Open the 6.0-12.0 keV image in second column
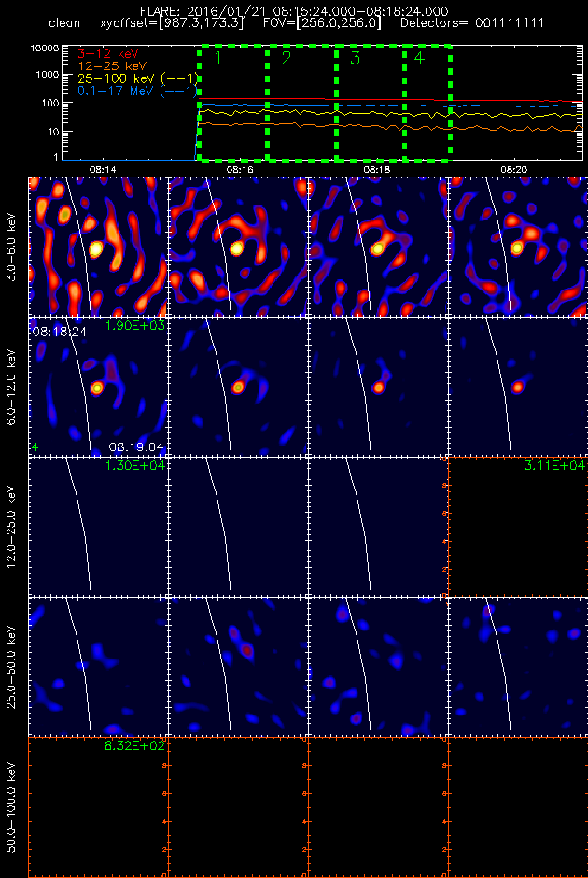The image size is (588, 878). pyautogui.click(x=238, y=387)
